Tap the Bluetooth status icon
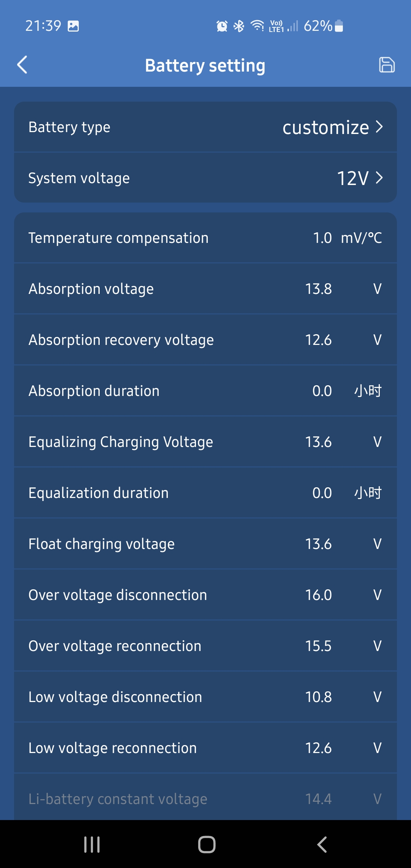Image resolution: width=411 pixels, height=868 pixels. [x=239, y=26]
